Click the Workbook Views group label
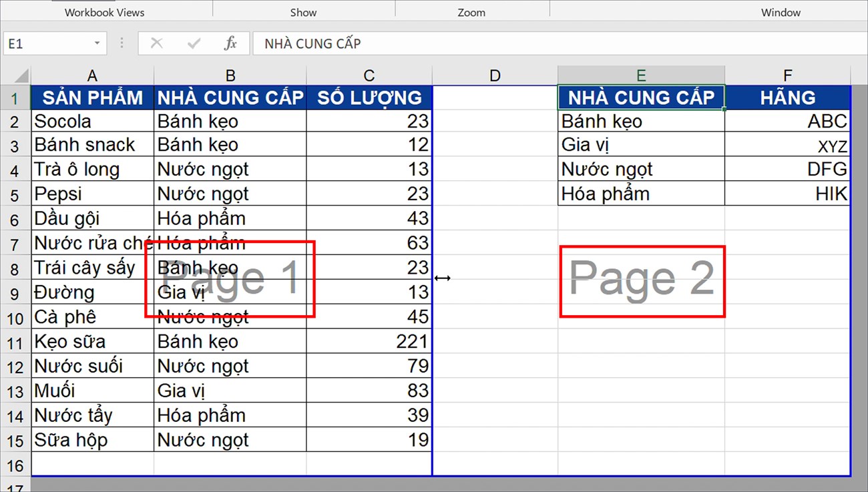Screen dimensions: 868x492 [x=104, y=12]
